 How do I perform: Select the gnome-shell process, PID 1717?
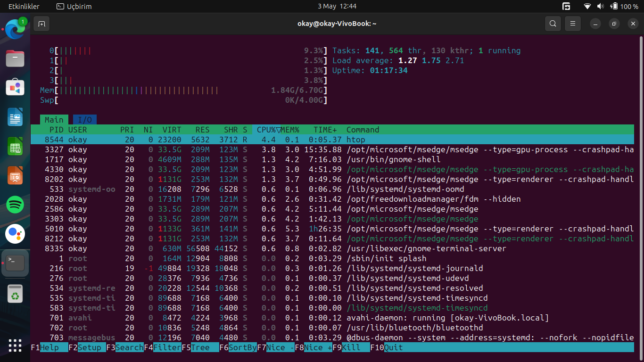point(332,159)
